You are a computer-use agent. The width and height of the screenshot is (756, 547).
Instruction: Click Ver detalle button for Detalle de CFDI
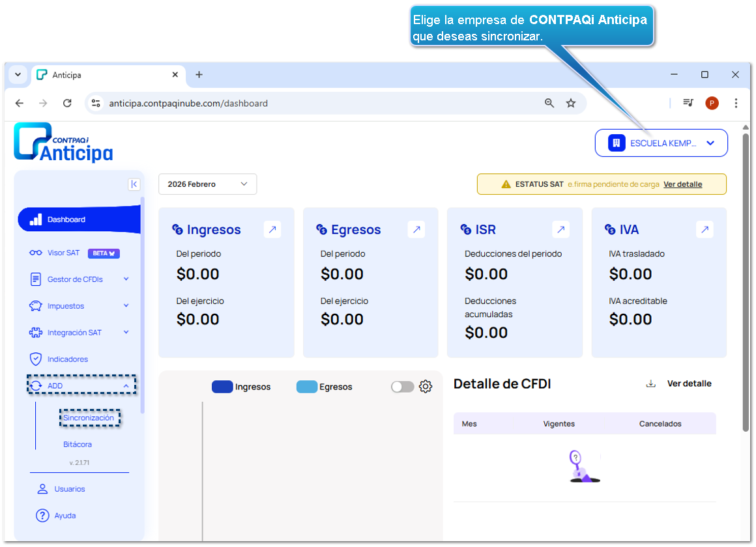[689, 384]
